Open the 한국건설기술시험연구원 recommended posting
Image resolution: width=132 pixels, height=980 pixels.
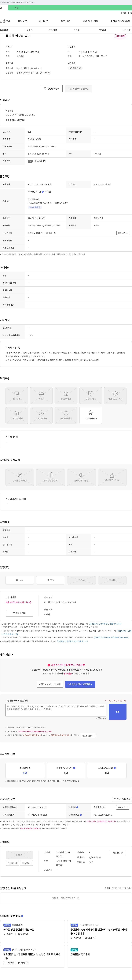coord(32,956)
